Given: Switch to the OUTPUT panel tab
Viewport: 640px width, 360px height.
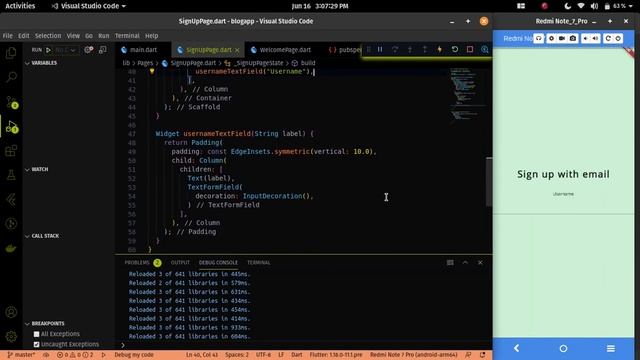Looking at the screenshot, I should pyautogui.click(x=180, y=262).
